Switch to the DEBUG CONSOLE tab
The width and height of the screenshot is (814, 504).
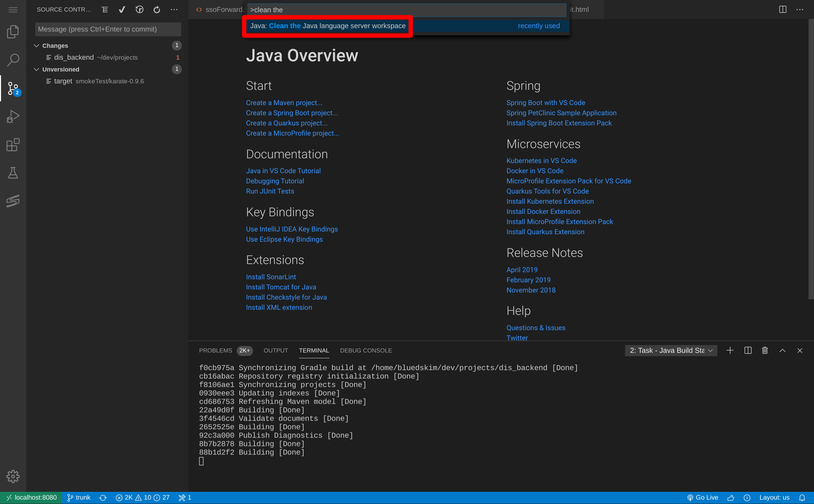366,350
